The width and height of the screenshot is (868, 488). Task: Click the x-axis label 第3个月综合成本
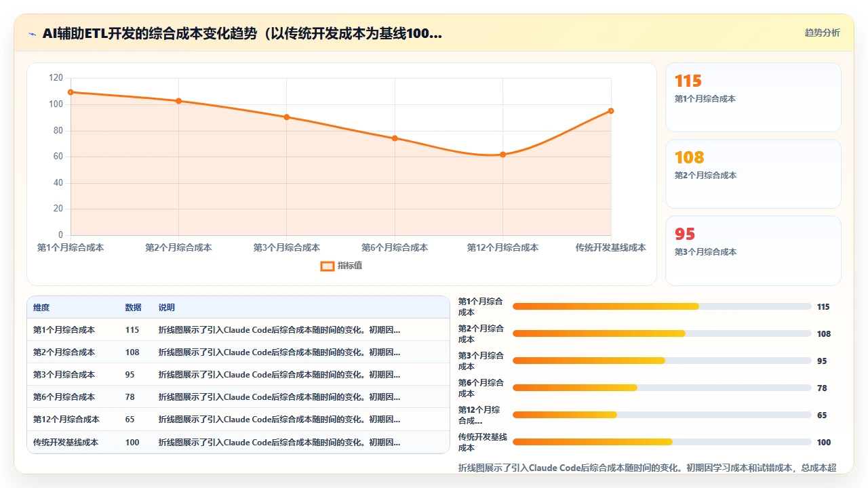pos(287,248)
